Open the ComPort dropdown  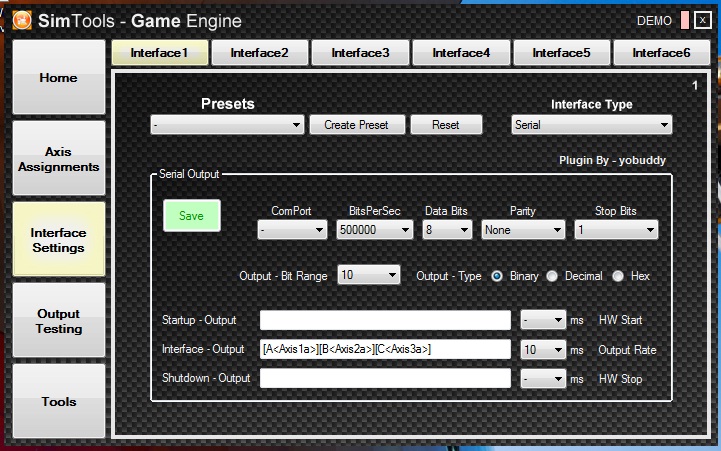292,229
